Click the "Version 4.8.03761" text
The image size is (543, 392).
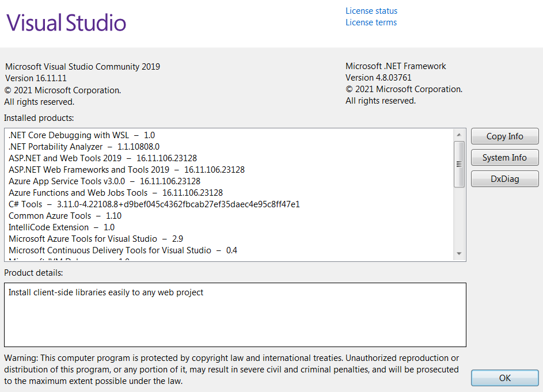pyautogui.click(x=378, y=78)
